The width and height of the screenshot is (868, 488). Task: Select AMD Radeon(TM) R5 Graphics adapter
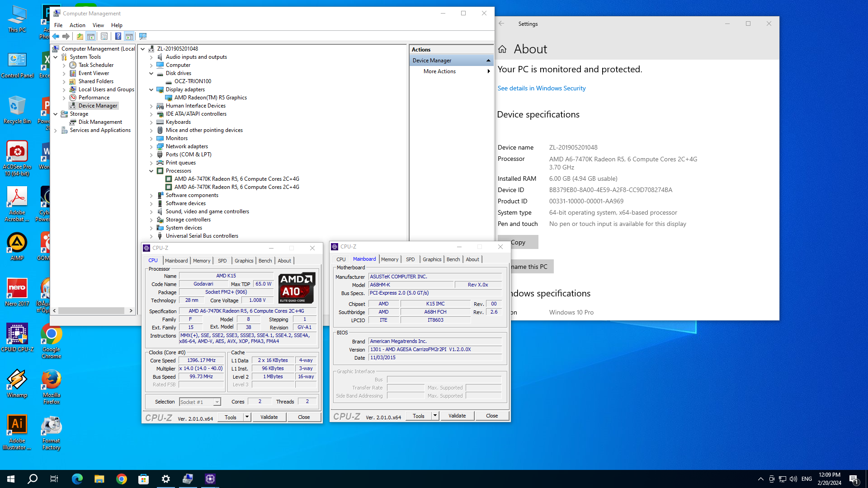[x=211, y=98]
